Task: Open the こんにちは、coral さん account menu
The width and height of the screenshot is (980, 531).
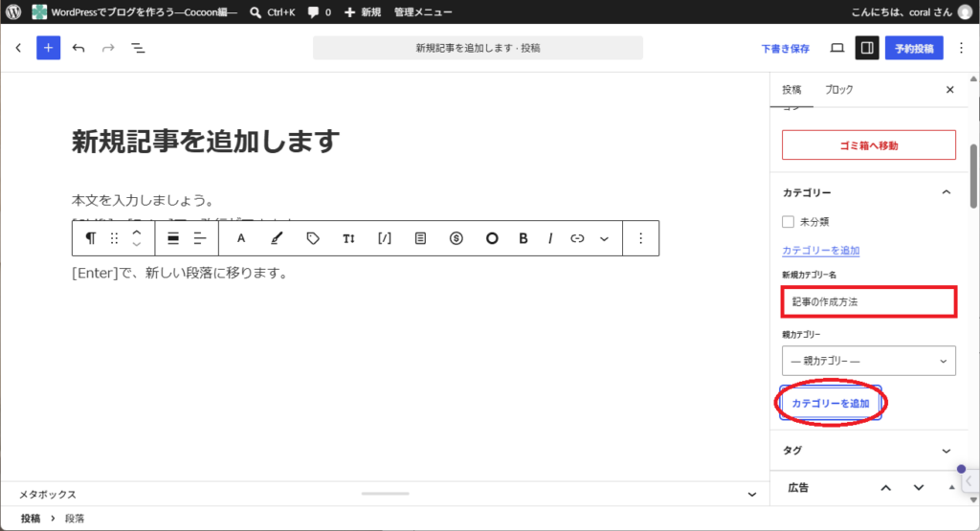Action: 912,11
